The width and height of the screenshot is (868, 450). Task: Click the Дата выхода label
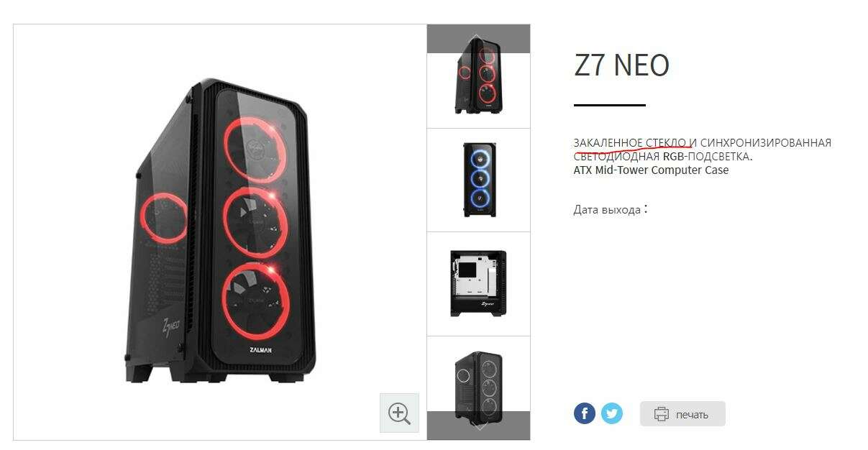[607, 210]
